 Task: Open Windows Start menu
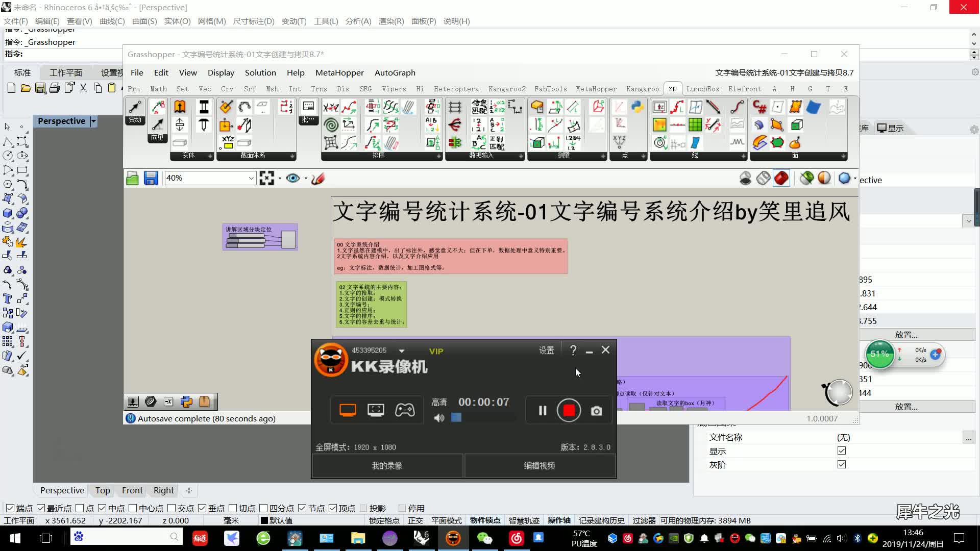click(15, 538)
